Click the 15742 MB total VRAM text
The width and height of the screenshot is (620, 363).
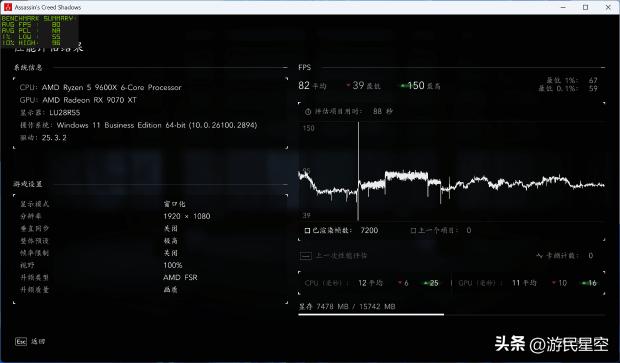coord(378,306)
